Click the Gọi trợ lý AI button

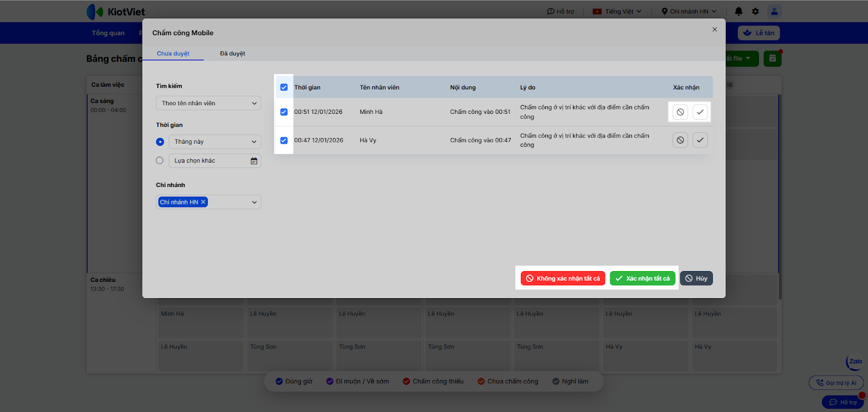836,383
